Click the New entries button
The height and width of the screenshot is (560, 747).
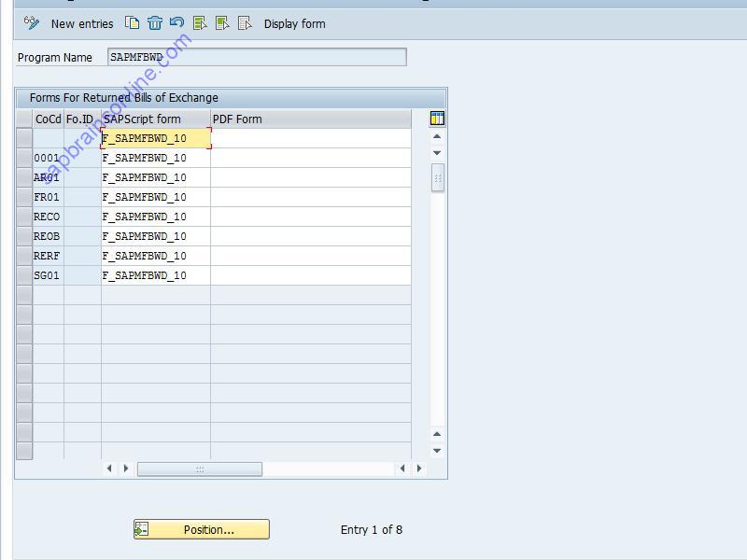tap(82, 24)
